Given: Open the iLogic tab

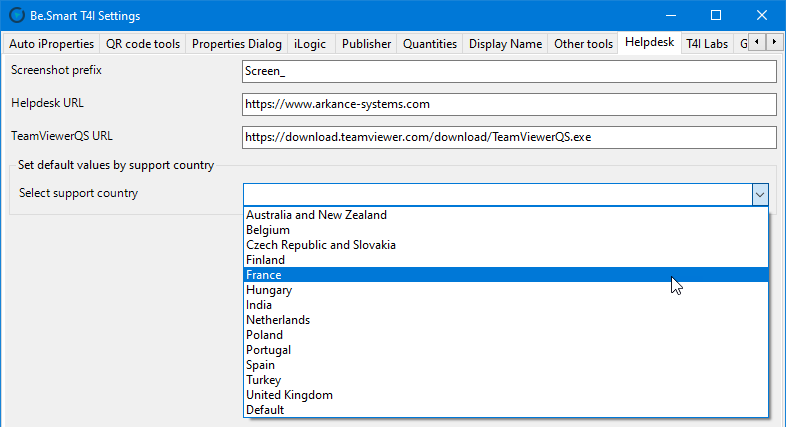Looking at the screenshot, I should point(310,44).
